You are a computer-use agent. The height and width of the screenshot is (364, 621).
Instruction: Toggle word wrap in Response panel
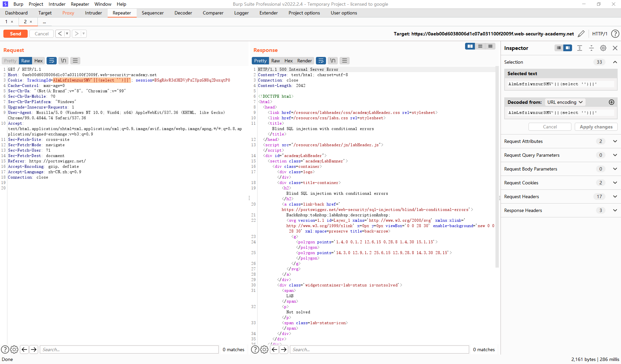coord(321,61)
